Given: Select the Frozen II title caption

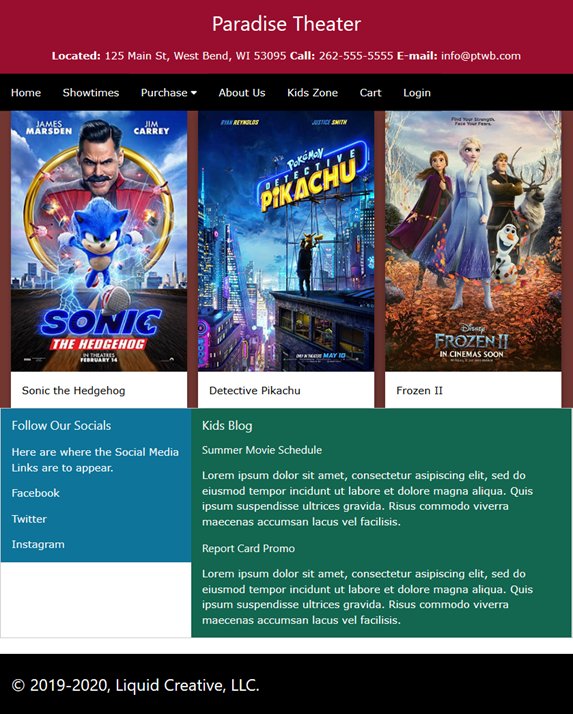Looking at the screenshot, I should pos(420,391).
